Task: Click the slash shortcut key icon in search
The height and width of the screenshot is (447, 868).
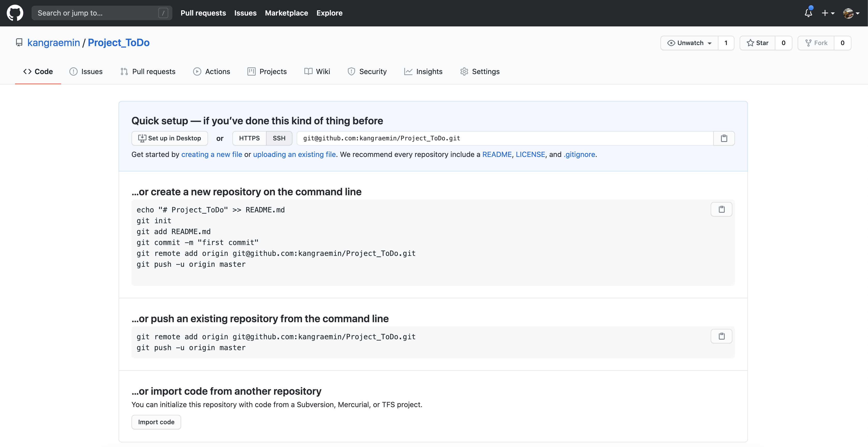Action: 163,13
